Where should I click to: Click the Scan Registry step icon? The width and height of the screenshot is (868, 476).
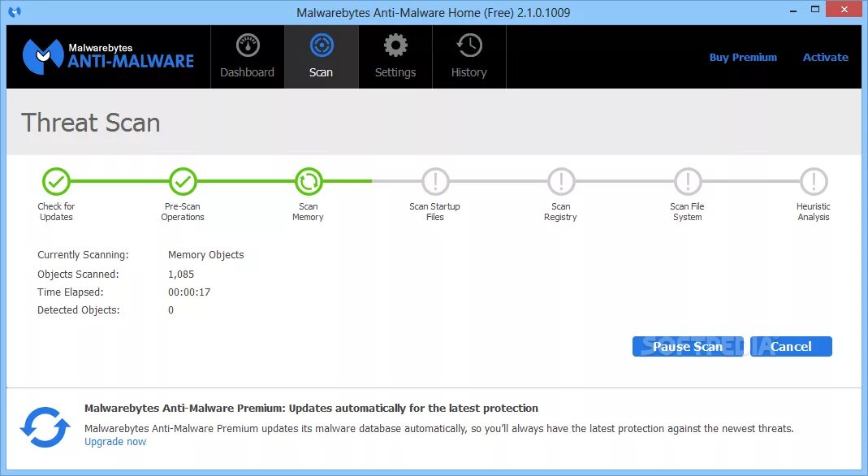coord(561,181)
